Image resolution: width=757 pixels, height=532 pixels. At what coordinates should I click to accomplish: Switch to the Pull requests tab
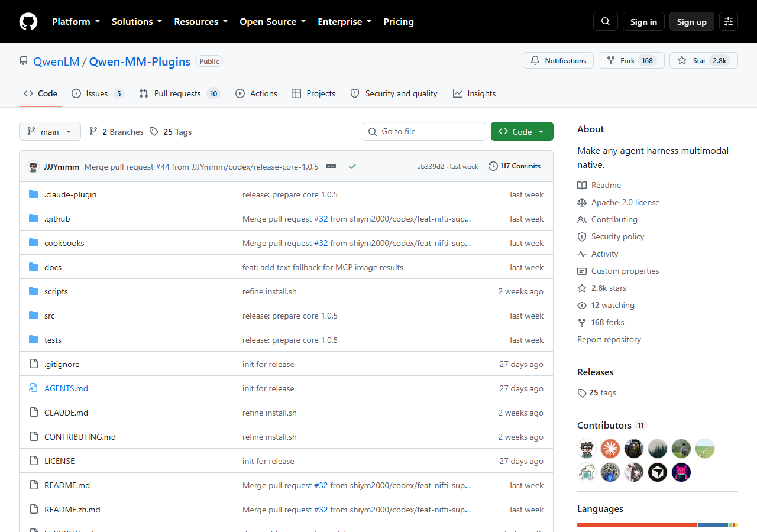click(180, 93)
